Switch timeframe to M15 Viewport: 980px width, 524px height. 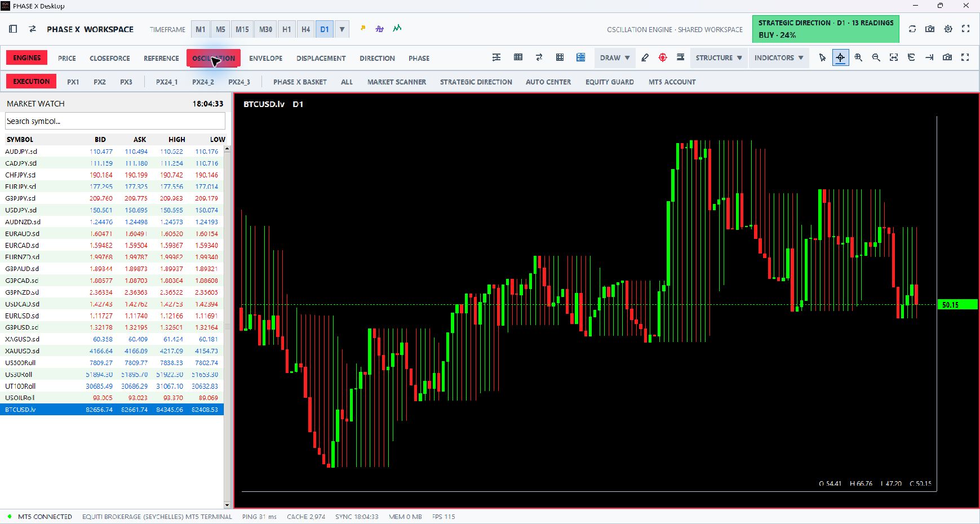click(x=242, y=29)
